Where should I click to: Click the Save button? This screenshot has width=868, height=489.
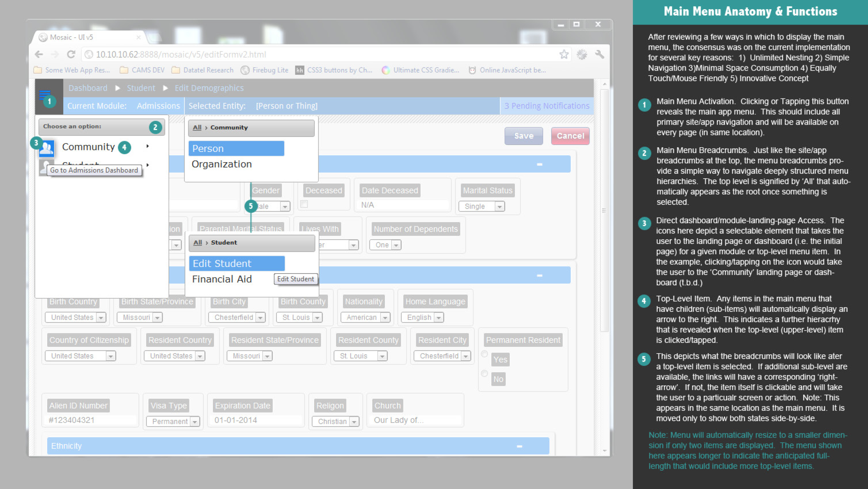click(x=524, y=136)
